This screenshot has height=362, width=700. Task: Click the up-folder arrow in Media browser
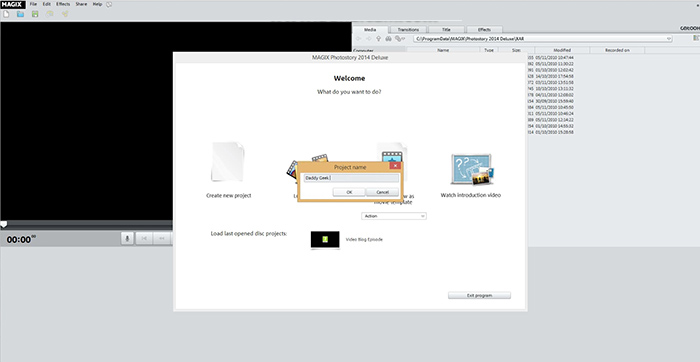(379, 39)
